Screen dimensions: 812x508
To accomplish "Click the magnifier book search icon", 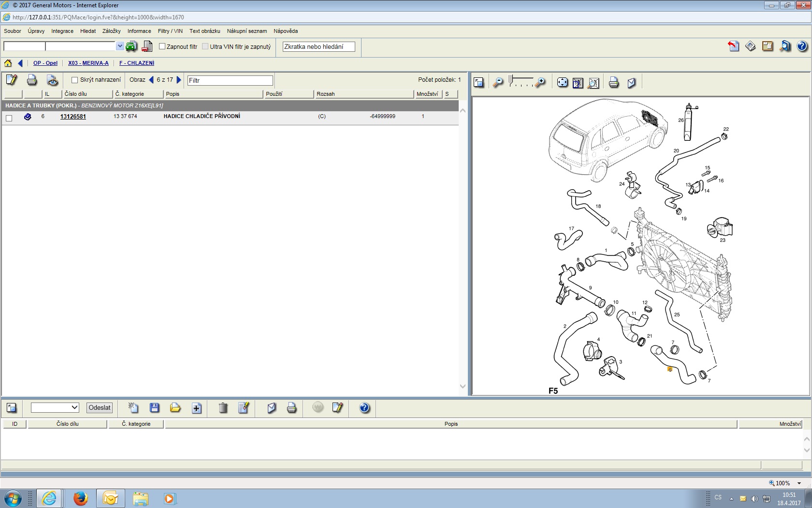I will pos(785,46).
